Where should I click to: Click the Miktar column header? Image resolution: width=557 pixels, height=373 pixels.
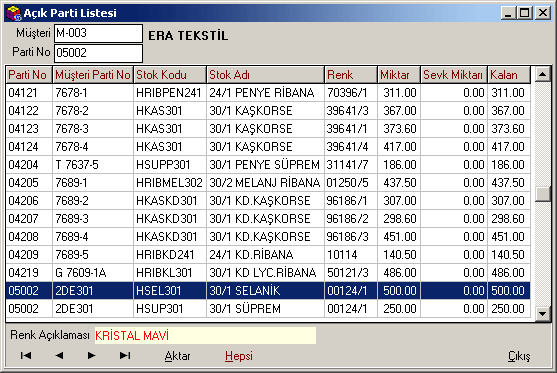(399, 75)
